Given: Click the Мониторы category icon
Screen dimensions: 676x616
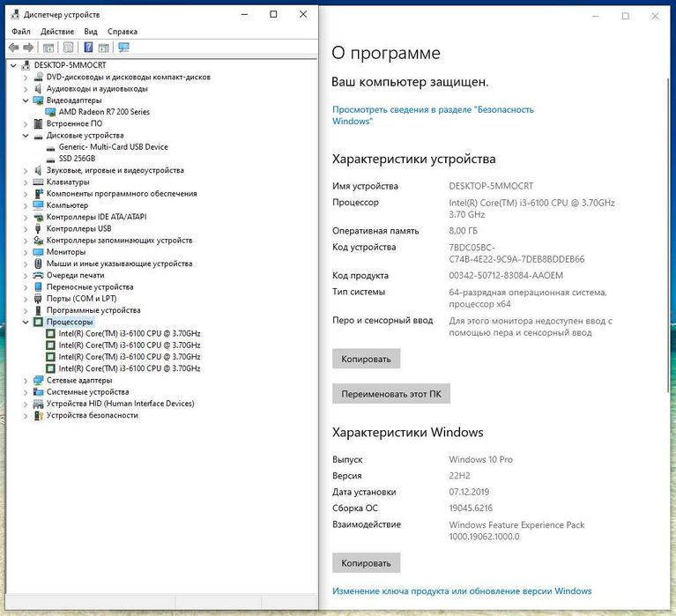Looking at the screenshot, I should pyautogui.click(x=39, y=252).
